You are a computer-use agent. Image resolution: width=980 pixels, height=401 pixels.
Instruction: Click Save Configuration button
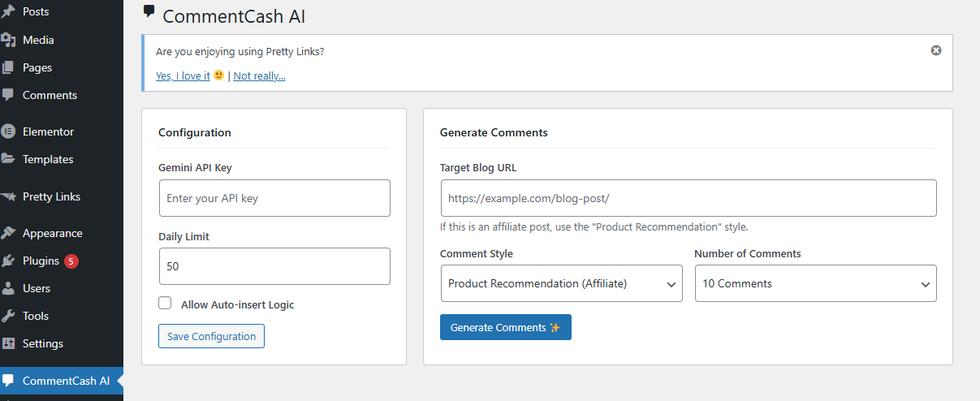pos(211,336)
